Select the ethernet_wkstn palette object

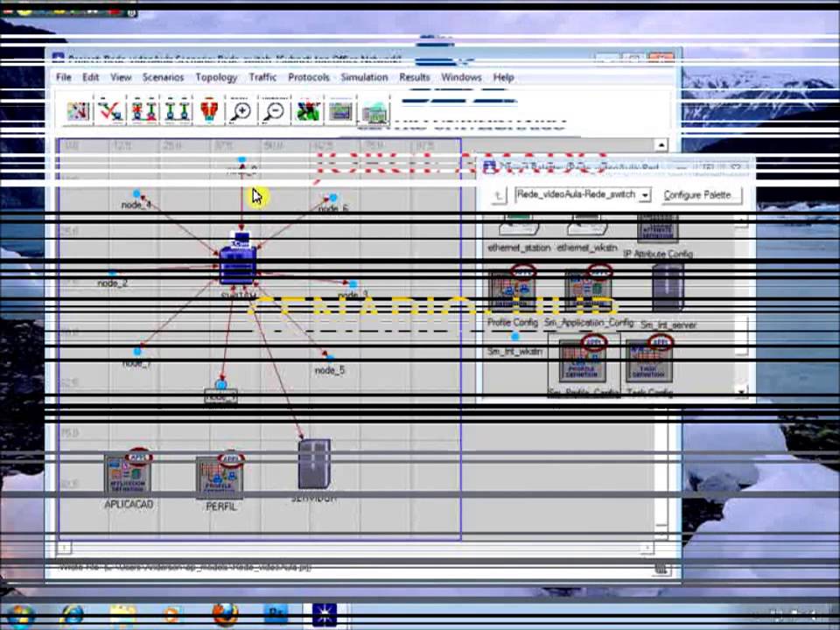pos(587,233)
